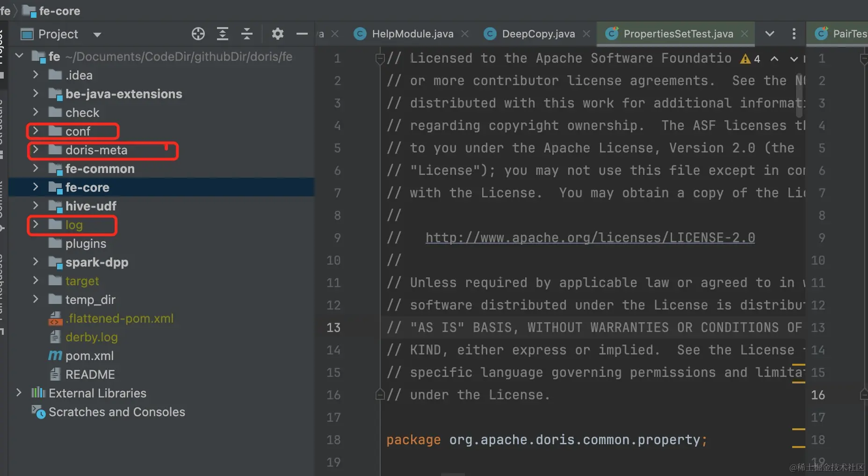Switch to DeepCopy.java tab
The width and height of the screenshot is (868, 476).
(x=538, y=34)
